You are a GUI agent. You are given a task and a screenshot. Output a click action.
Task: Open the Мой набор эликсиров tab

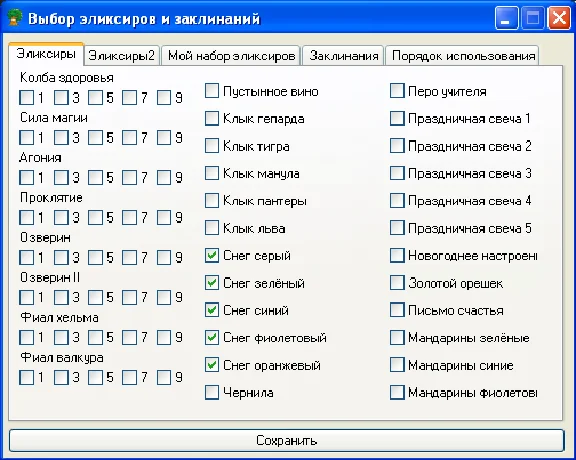click(x=231, y=56)
